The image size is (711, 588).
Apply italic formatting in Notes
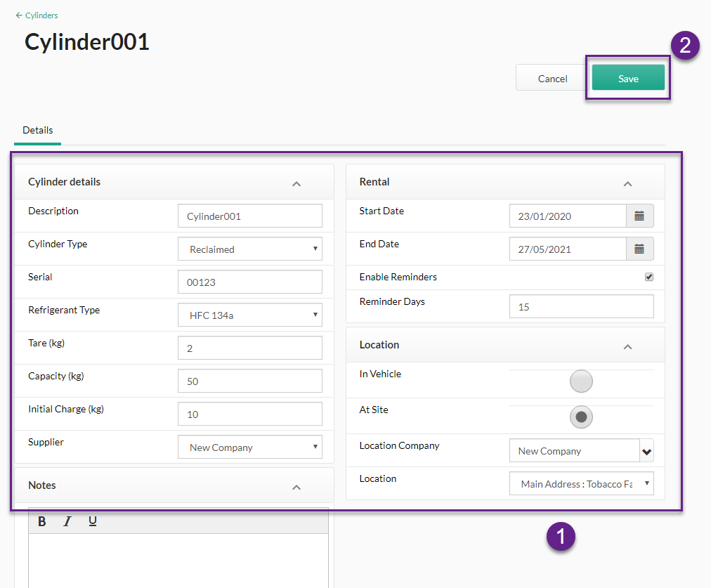[x=67, y=521]
